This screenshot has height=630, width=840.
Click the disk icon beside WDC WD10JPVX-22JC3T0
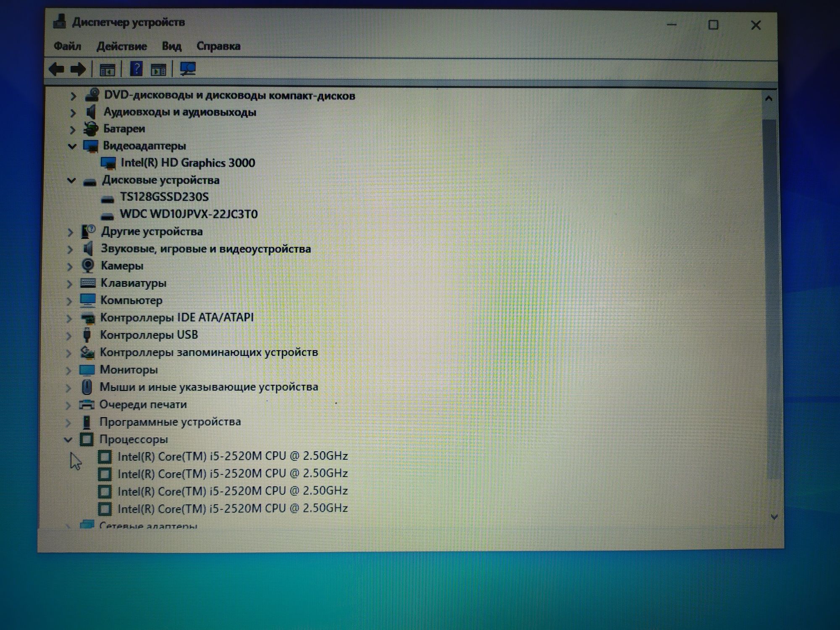point(108,216)
